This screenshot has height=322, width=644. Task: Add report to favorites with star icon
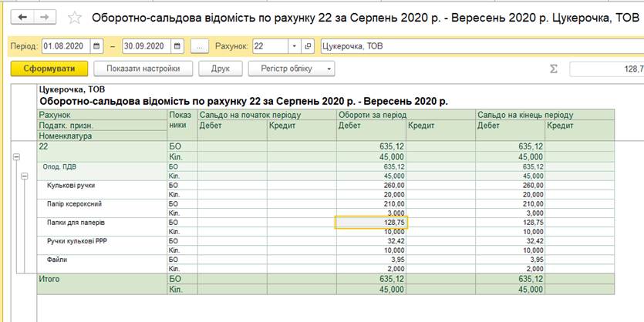(x=75, y=17)
